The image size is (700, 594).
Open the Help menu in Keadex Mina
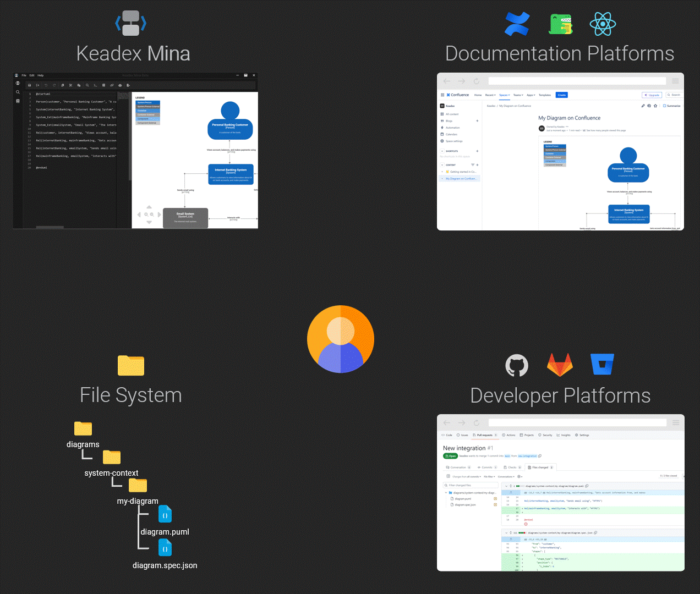[41, 75]
